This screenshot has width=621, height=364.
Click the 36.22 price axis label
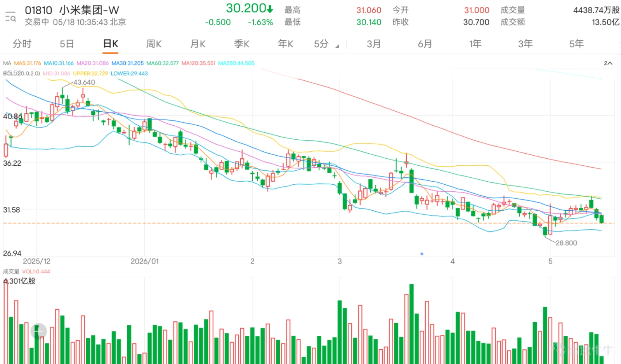(12, 163)
